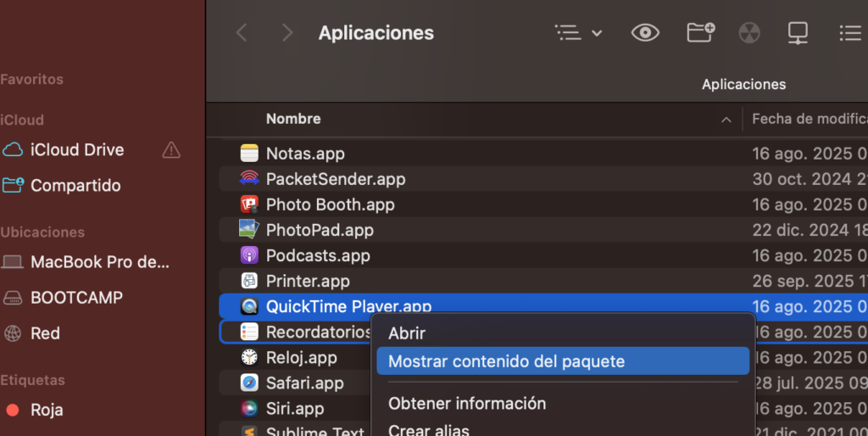868x436 pixels.
Task: Select the Safari.app icon in list
Action: pos(249,383)
